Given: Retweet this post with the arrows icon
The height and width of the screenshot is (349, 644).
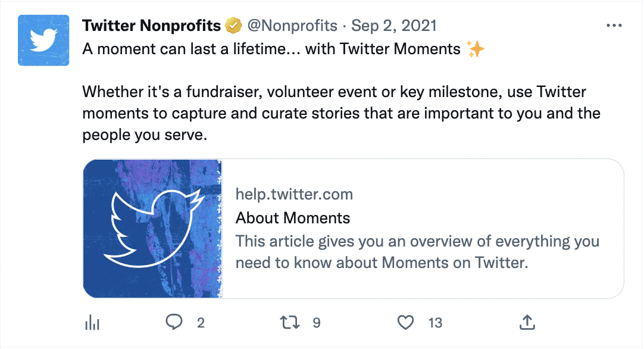Looking at the screenshot, I should 290,323.
